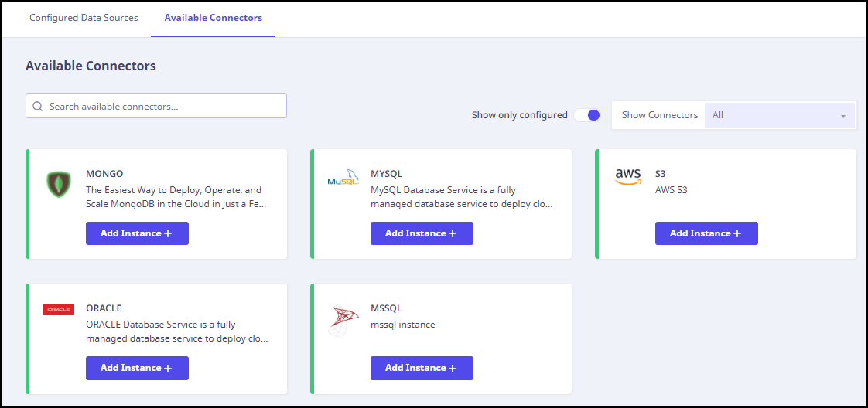The height and width of the screenshot is (408, 868).
Task: Add Instance for MYSQL connector
Action: tap(422, 233)
